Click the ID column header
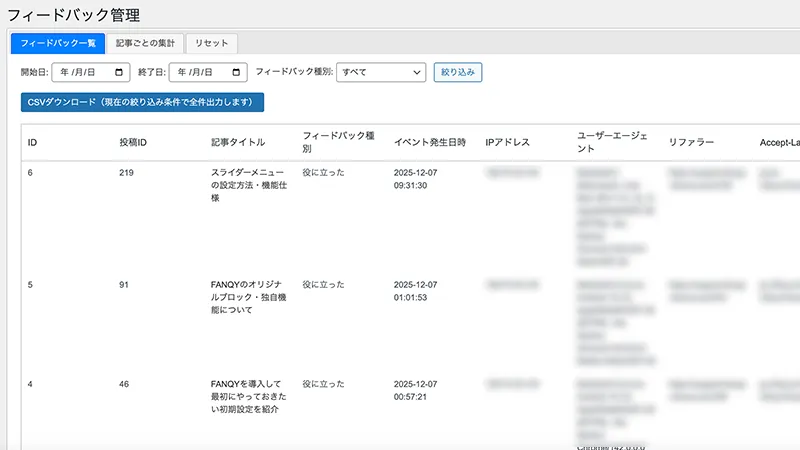 click(32, 142)
